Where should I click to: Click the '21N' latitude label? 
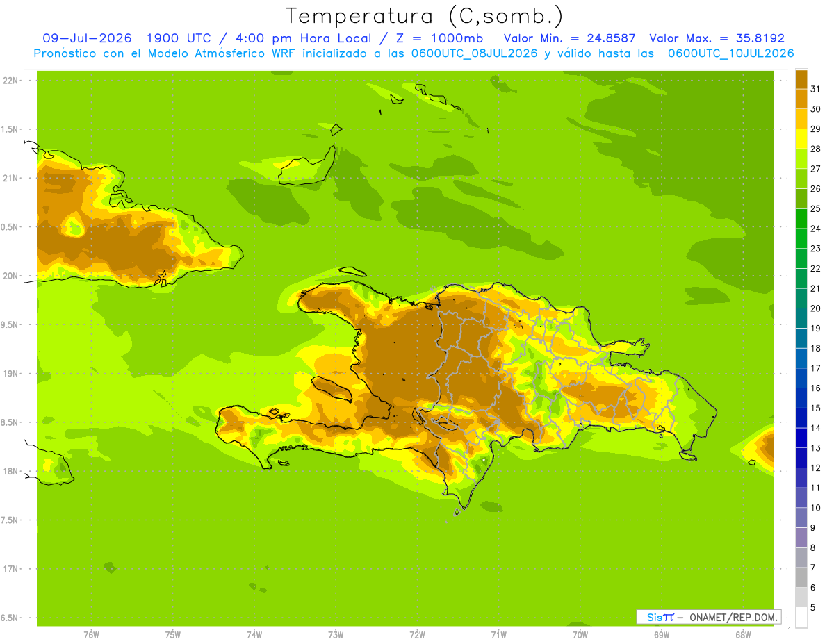point(10,179)
